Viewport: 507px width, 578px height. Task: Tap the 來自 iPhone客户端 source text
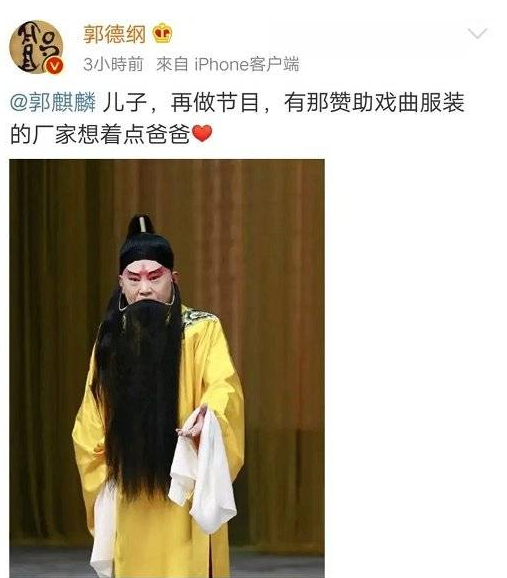click(x=228, y=64)
